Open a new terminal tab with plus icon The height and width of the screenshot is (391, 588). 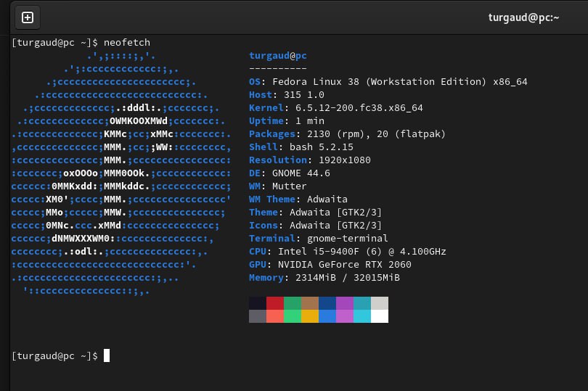(28, 17)
